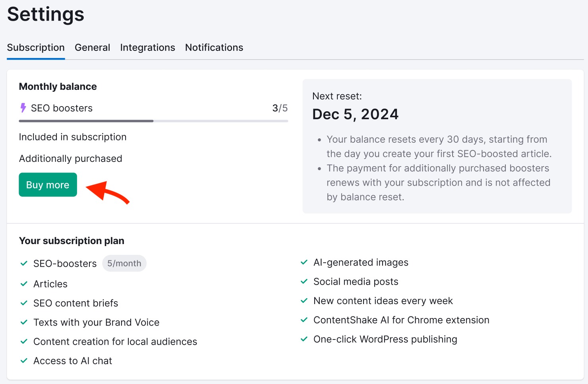The image size is (588, 384).
Task: Click the checkmark next to SEO-boosters
Action: click(x=24, y=264)
